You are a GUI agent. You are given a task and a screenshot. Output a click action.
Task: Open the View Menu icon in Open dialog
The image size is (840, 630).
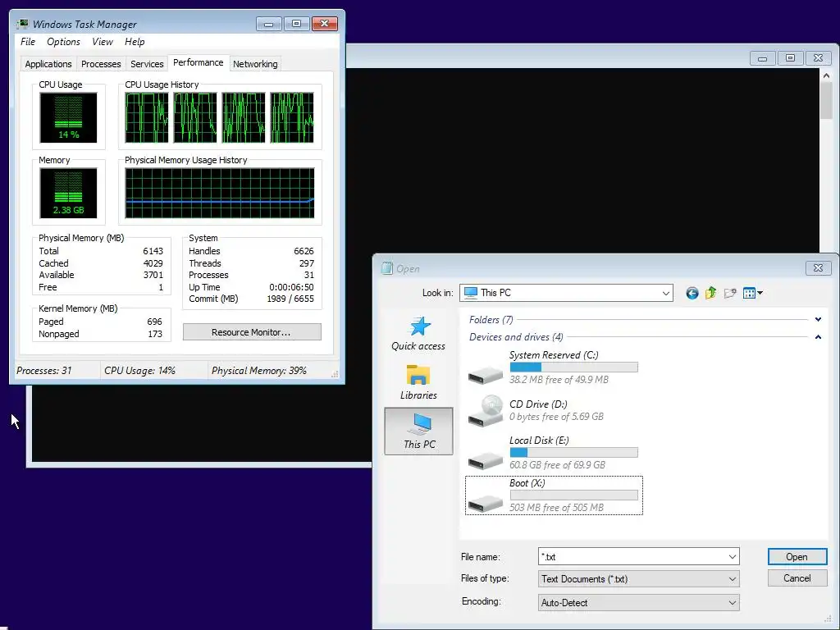click(x=753, y=293)
